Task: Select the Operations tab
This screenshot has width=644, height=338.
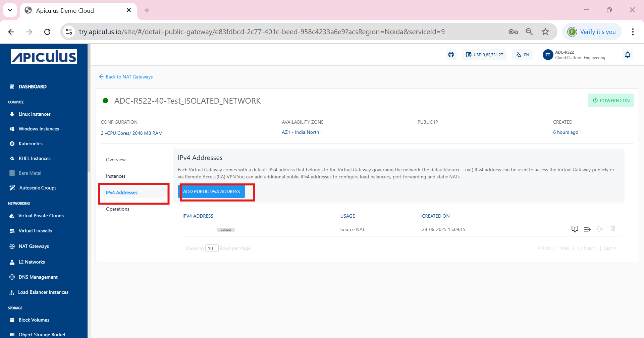Action: pyautogui.click(x=117, y=209)
